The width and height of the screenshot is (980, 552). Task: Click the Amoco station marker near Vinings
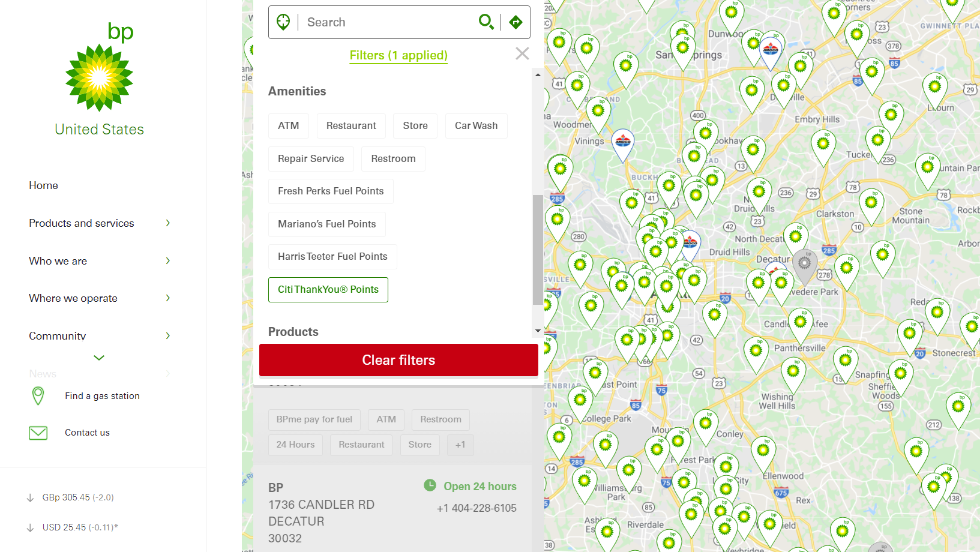(x=623, y=143)
